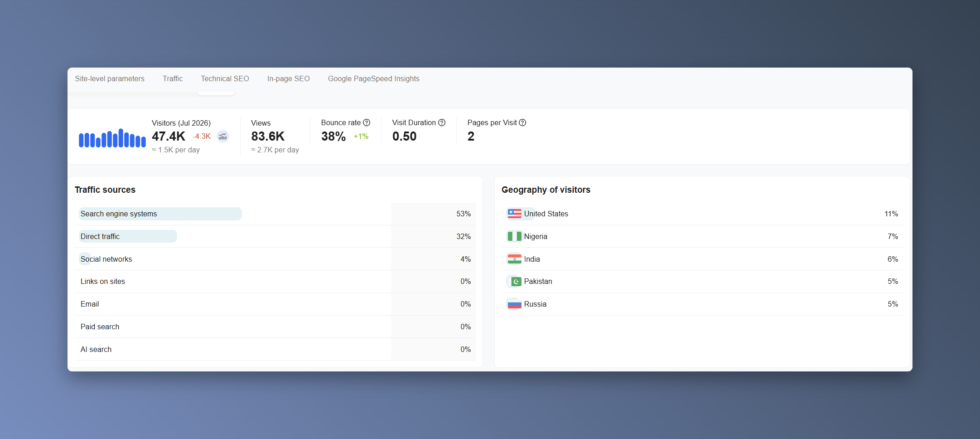The width and height of the screenshot is (980, 439).
Task: Go to In-page SEO tab
Action: [x=288, y=78]
